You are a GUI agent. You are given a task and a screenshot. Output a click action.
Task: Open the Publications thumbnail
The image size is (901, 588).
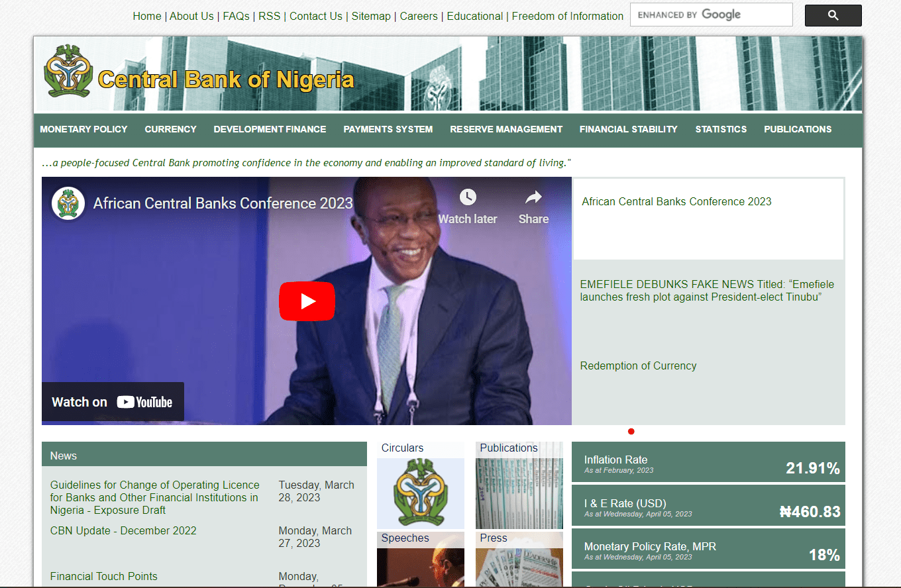click(x=519, y=485)
